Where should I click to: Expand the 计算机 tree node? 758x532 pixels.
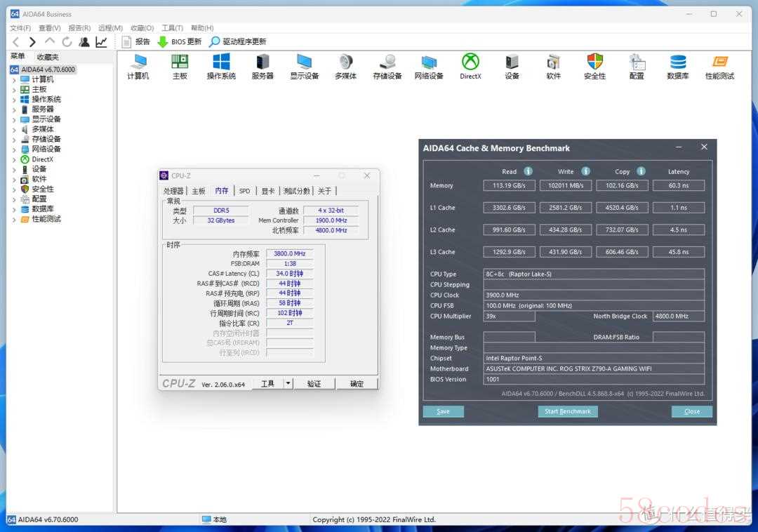click(14, 80)
